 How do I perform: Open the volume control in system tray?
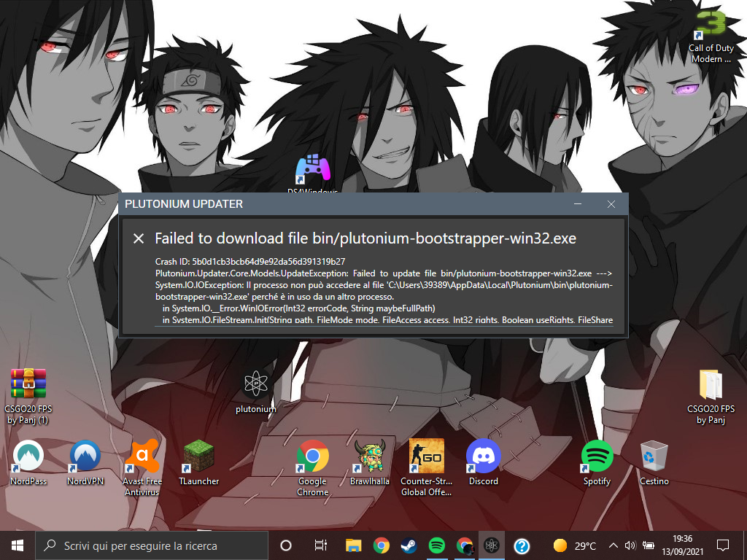pyautogui.click(x=630, y=545)
